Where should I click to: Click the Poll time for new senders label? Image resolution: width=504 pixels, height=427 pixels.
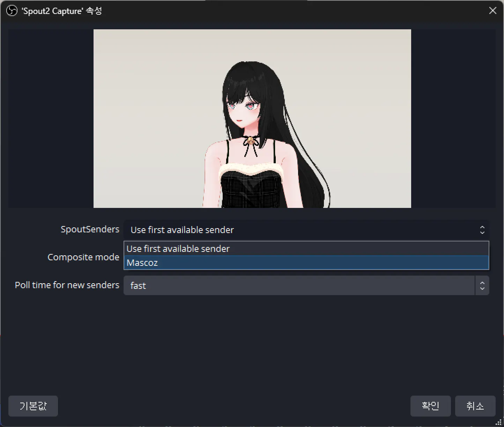coord(67,285)
